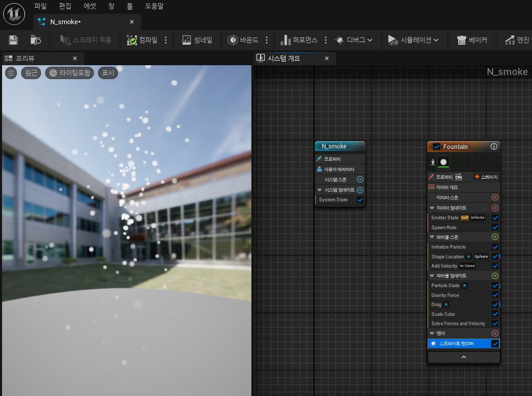This screenshot has height=396, width=532.
Task: Toggle the Bounds (바운드) tool
Action: (243, 40)
